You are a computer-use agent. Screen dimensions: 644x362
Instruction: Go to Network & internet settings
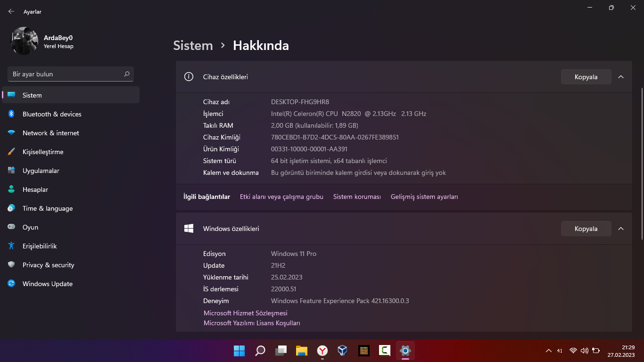[71, 133]
